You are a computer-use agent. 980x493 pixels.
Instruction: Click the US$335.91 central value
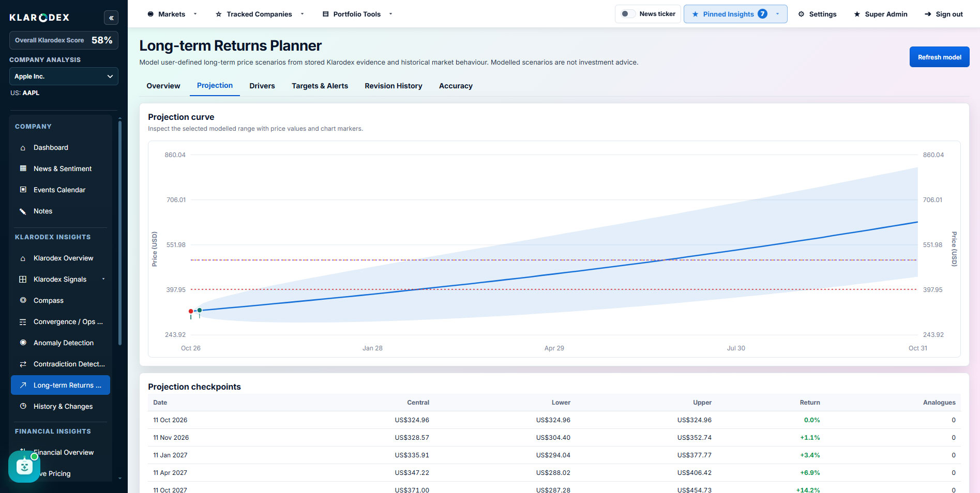(x=412, y=455)
